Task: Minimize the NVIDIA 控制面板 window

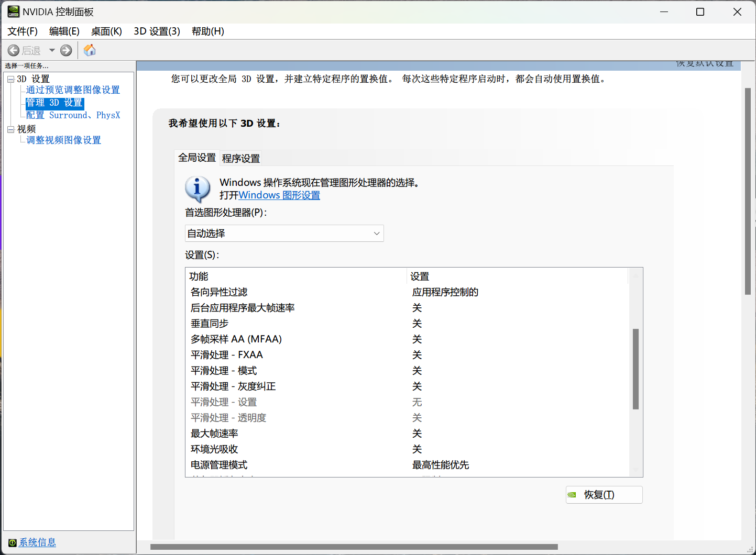Action: click(x=664, y=12)
